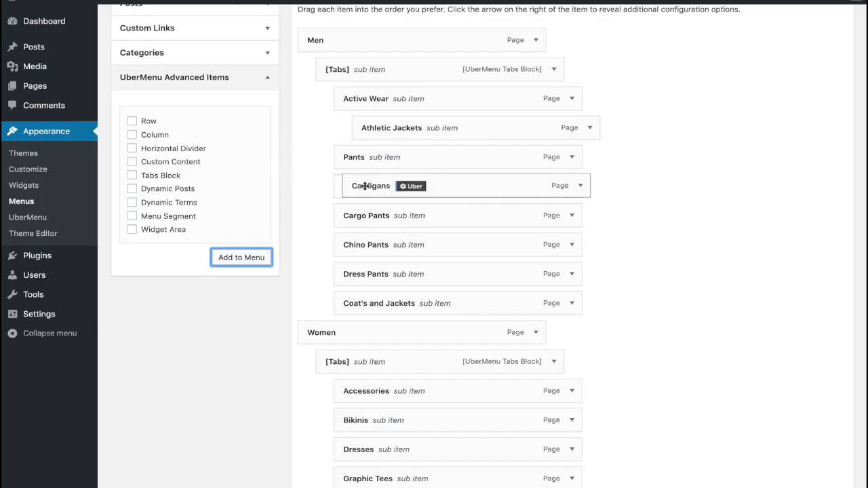The image size is (868, 488).
Task: Select the Cargo Pants menu item
Action: click(458, 216)
